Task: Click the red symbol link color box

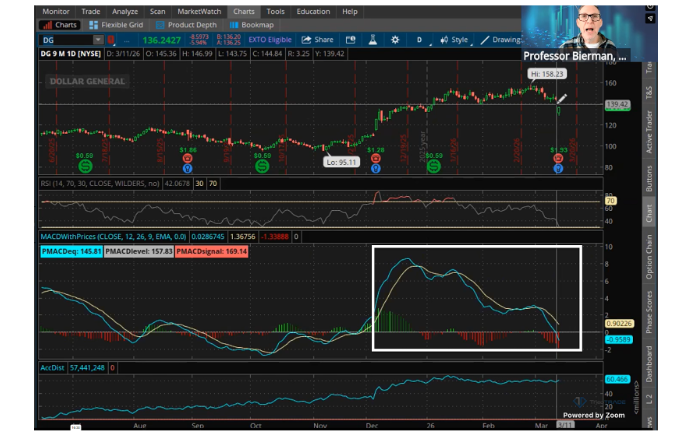Action: (111, 40)
